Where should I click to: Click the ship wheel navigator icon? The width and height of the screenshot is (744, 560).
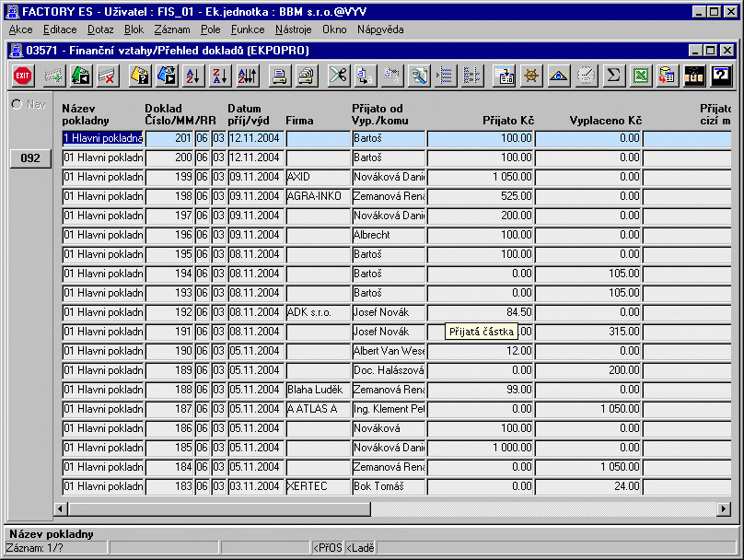(x=530, y=76)
